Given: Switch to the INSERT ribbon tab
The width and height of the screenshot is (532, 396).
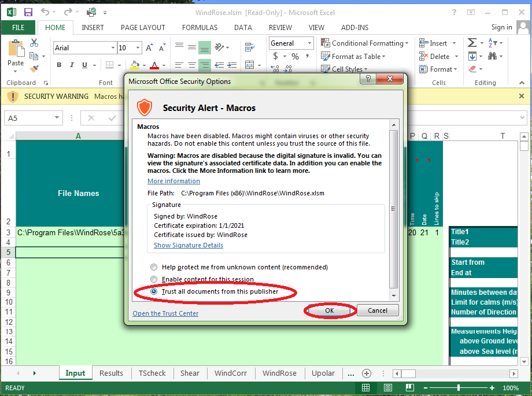Looking at the screenshot, I should pyautogui.click(x=93, y=28).
